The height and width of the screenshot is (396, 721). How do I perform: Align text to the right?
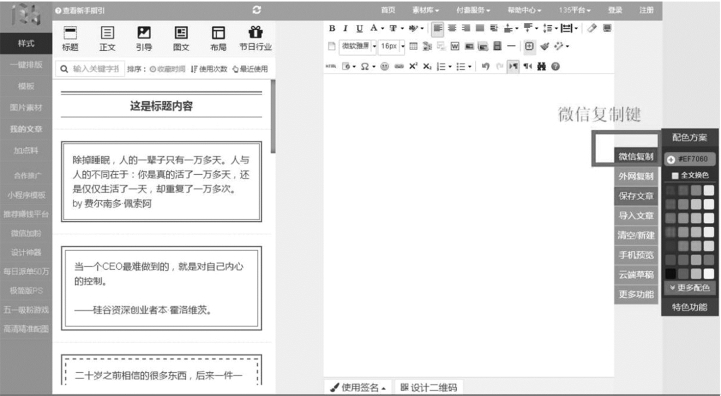[466, 28]
